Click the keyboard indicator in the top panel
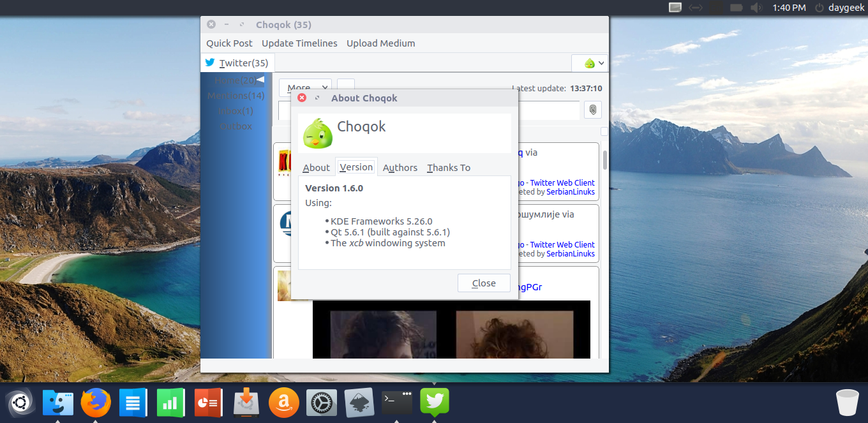The image size is (868, 423). tap(675, 8)
